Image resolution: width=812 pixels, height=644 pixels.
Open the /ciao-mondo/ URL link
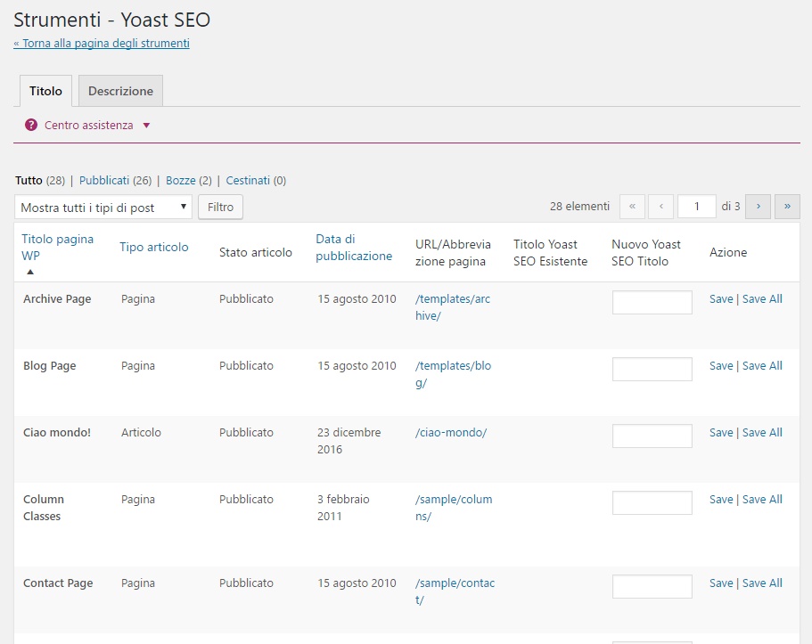450,433
